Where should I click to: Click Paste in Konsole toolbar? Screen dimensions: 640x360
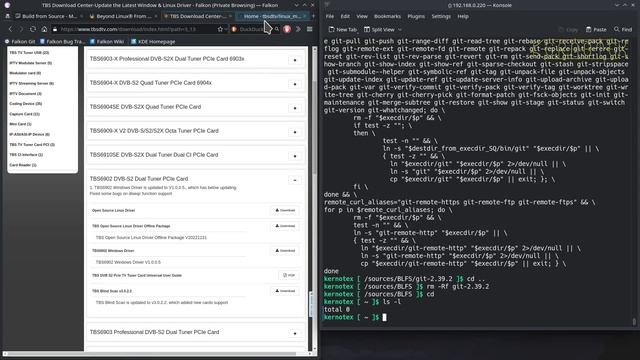tap(596, 29)
